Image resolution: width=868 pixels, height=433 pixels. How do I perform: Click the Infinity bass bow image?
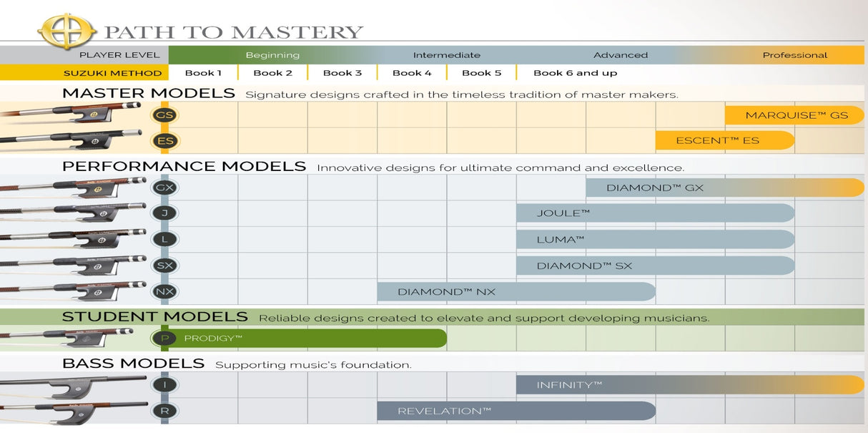pos(71,386)
